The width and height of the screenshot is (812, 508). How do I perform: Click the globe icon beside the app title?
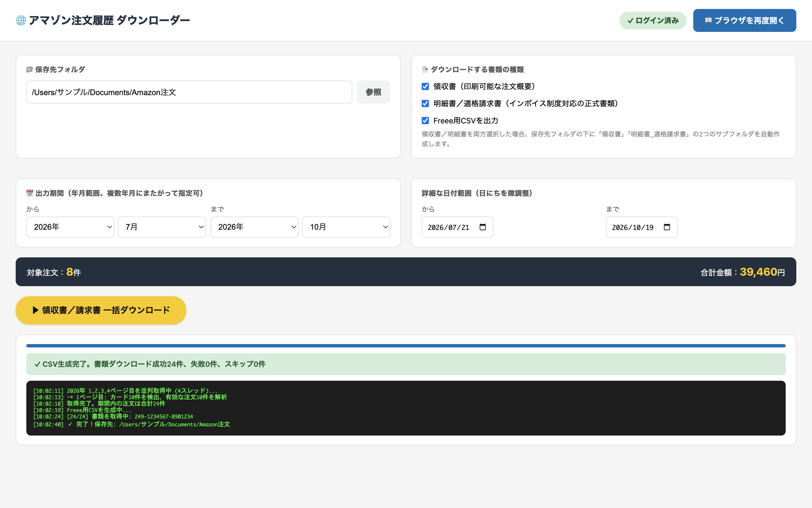pos(21,20)
